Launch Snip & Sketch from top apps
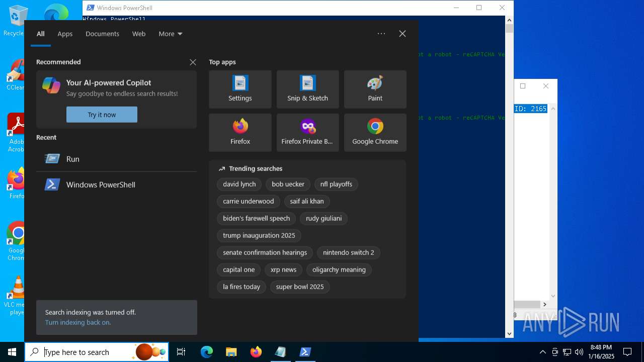This screenshot has width=644, height=362. point(307,89)
